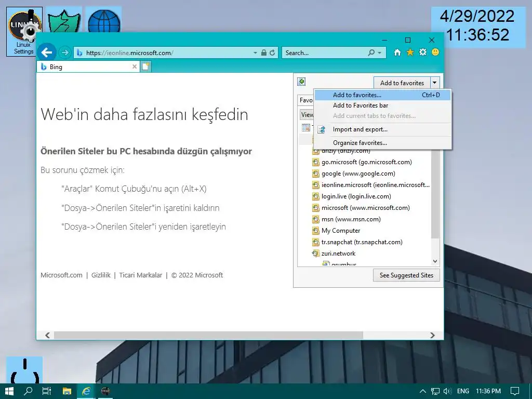Open the address bar dropdown arrow
532x399 pixels.
(x=255, y=53)
